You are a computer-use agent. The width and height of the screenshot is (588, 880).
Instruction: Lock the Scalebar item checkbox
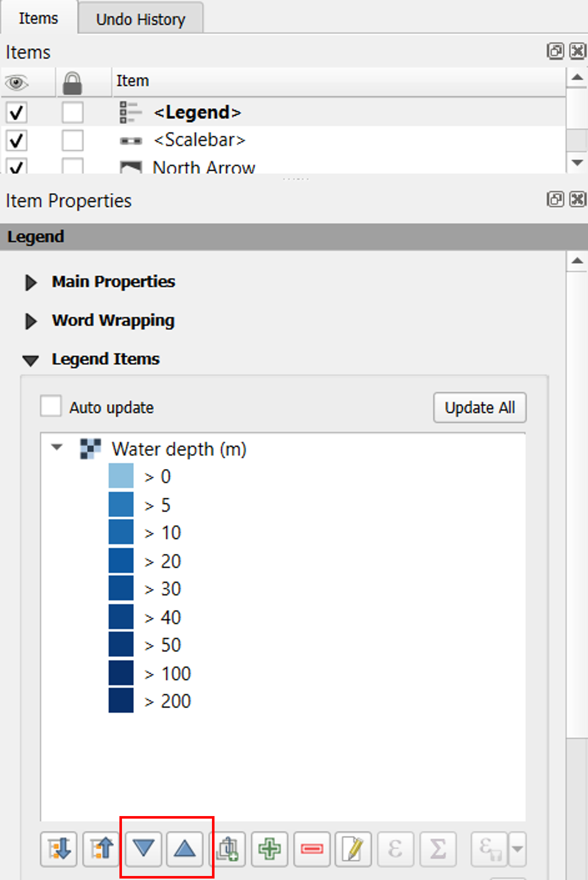(x=72, y=140)
